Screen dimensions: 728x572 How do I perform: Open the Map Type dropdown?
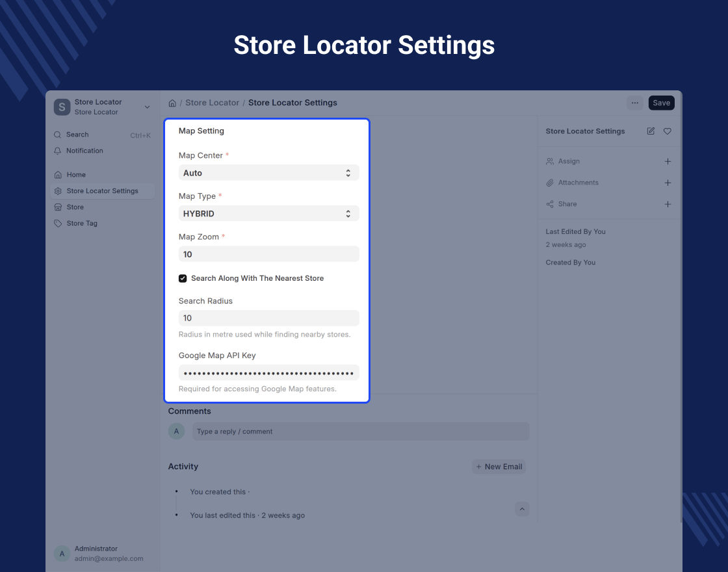(x=269, y=214)
